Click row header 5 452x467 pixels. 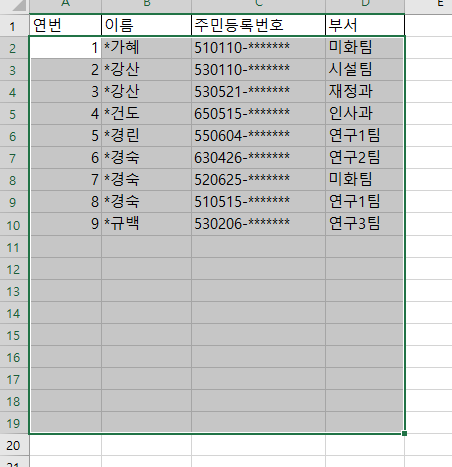(x=14, y=114)
